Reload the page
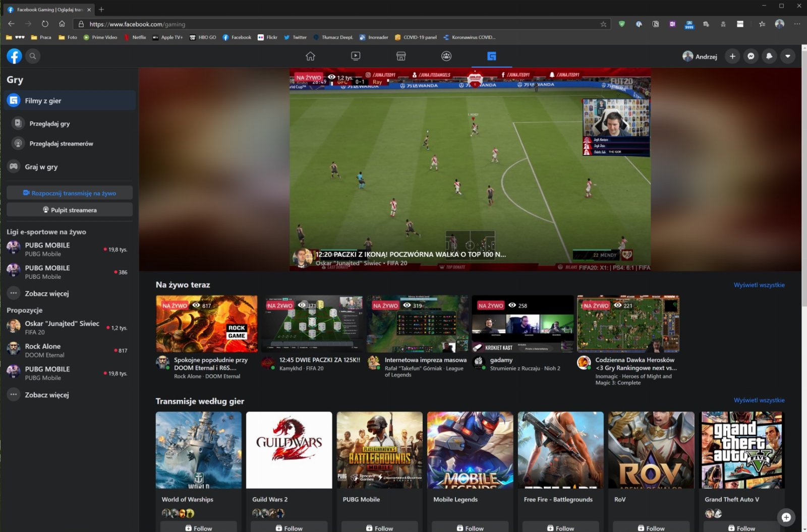The width and height of the screenshot is (807, 532). coord(45,24)
